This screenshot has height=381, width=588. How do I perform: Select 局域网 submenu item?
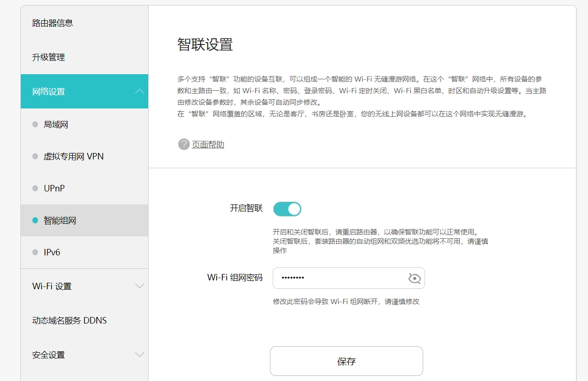56,125
